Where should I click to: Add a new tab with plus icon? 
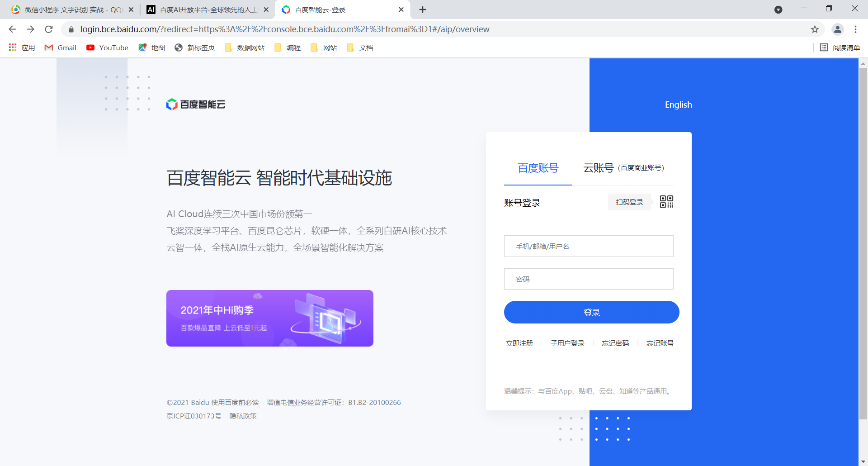click(x=423, y=10)
